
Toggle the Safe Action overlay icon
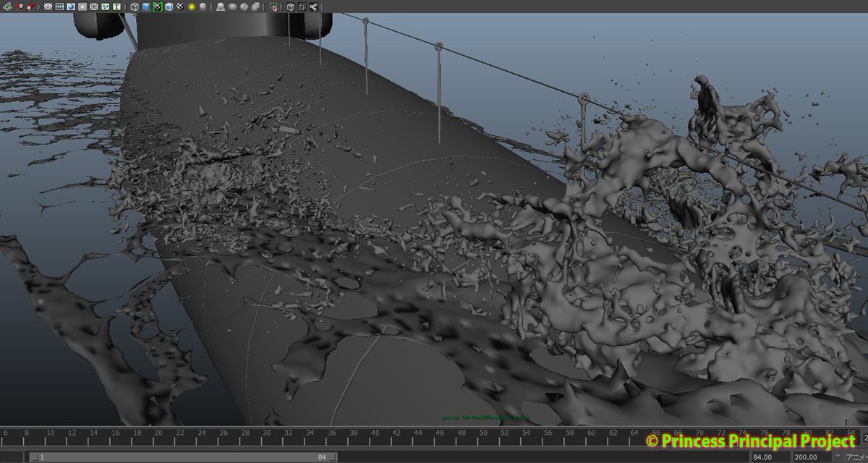coord(106,7)
